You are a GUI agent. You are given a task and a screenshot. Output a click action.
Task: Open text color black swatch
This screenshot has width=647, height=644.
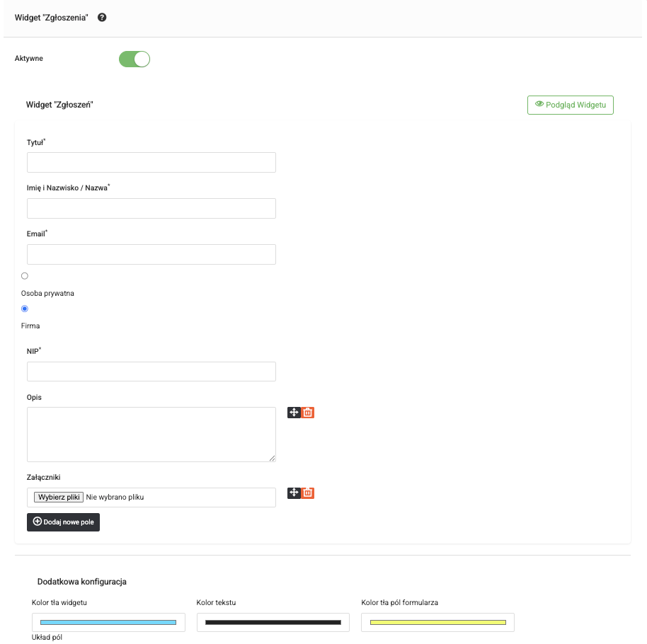pos(273,622)
